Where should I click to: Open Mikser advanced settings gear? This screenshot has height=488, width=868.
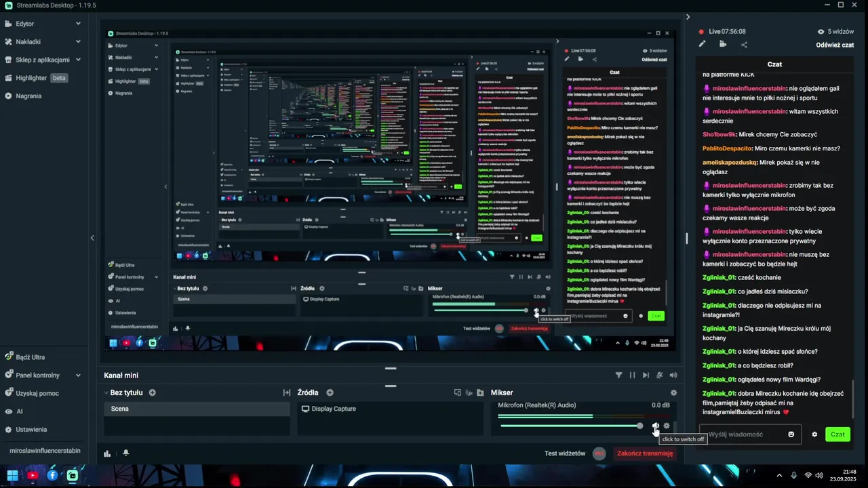click(673, 392)
